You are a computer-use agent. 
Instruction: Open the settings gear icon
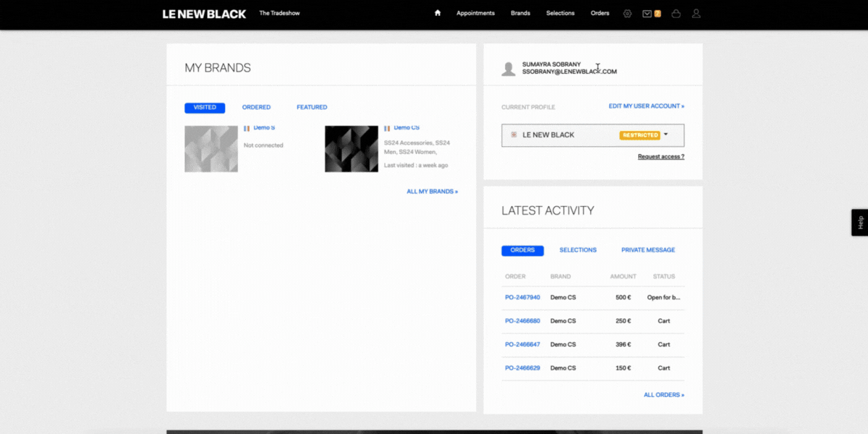pos(627,13)
